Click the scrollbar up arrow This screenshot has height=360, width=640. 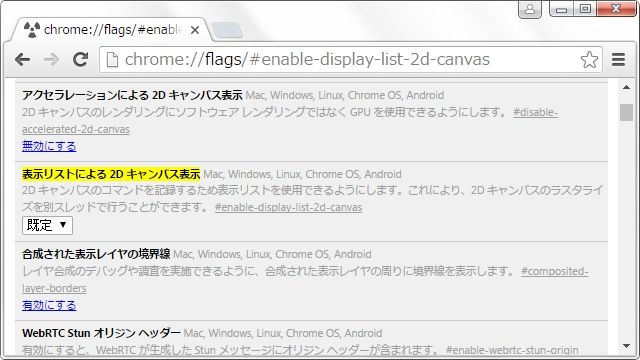[x=626, y=87]
